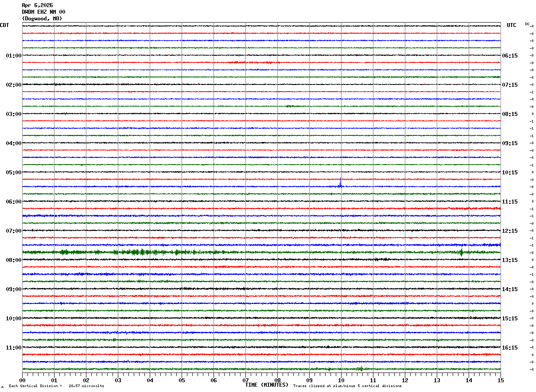The image size is (536, 392).
Task: Click the 11:15 UTC time label
Action: point(510,202)
